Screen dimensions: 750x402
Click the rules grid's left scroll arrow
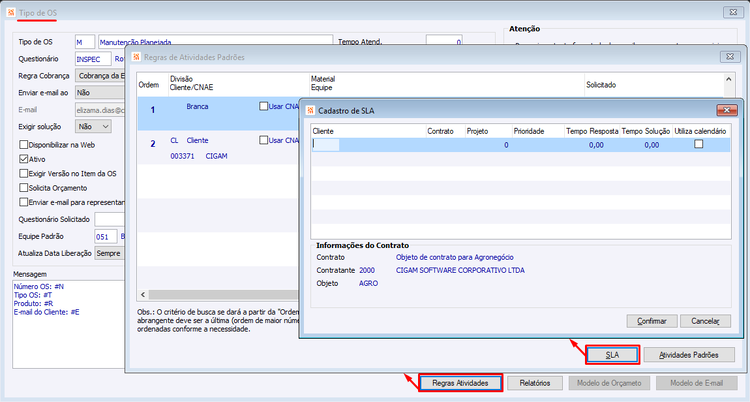coord(143,294)
